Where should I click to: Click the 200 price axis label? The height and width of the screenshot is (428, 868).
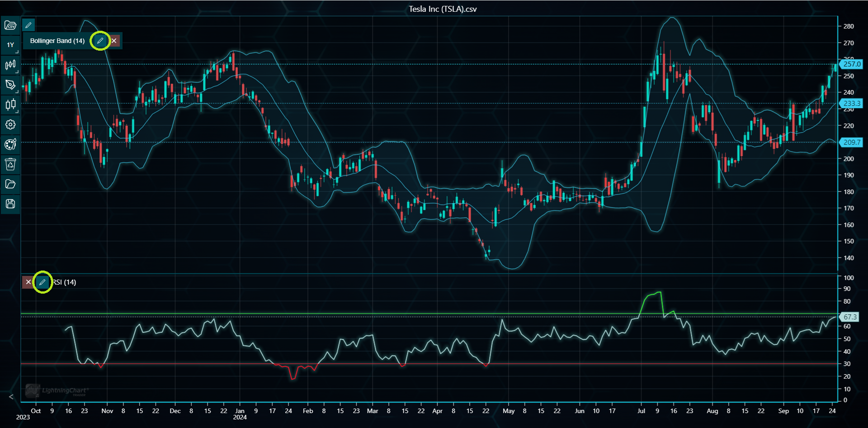849,159
